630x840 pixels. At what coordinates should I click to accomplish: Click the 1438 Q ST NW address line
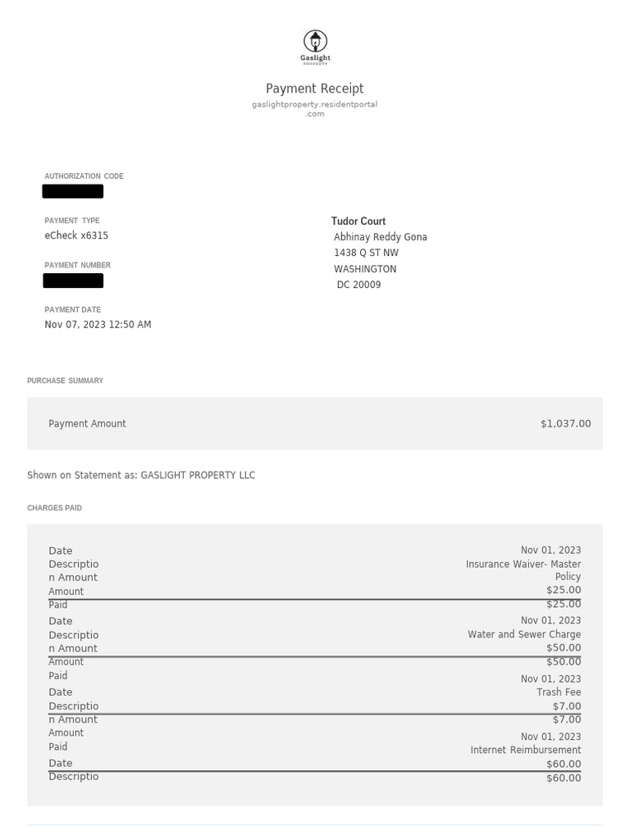click(366, 253)
